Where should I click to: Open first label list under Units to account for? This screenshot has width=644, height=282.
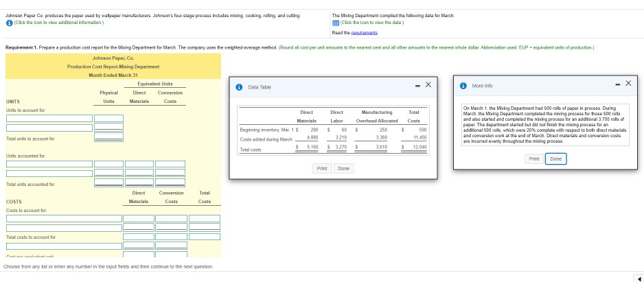point(49,118)
